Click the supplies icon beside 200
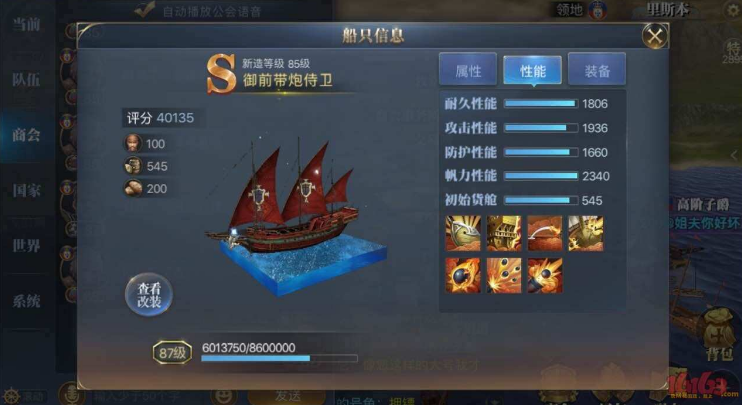742x405 pixels. (x=133, y=188)
